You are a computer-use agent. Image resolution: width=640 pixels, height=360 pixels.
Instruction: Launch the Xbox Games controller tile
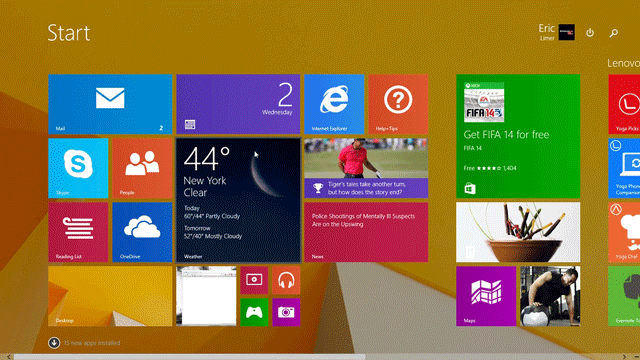click(x=254, y=312)
